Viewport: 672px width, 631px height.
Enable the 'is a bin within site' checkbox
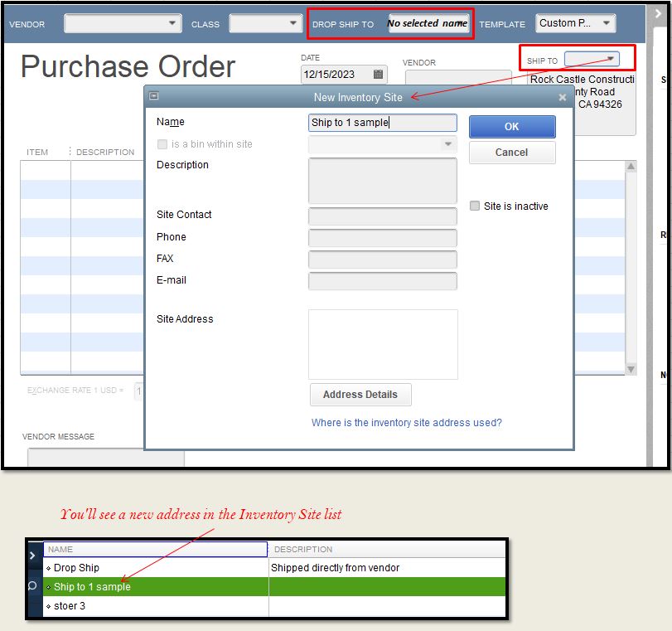tap(161, 144)
